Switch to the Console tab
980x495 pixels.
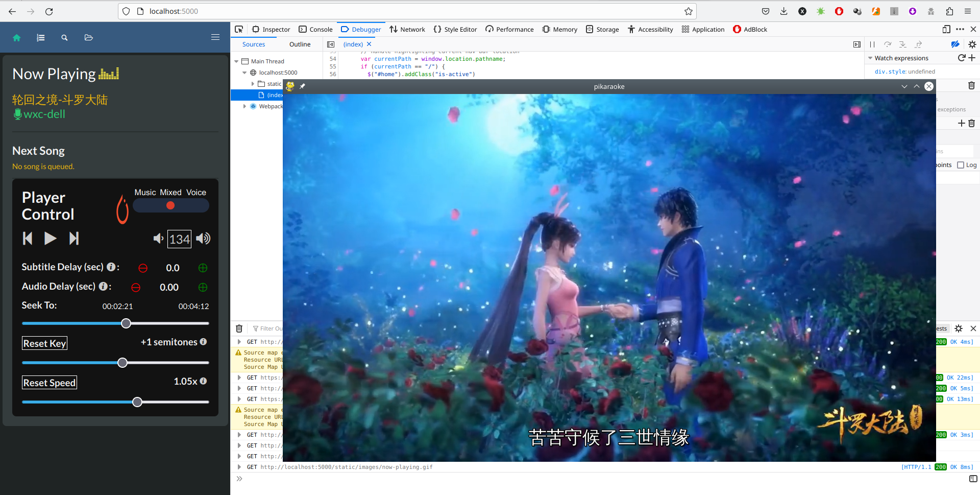click(x=315, y=29)
